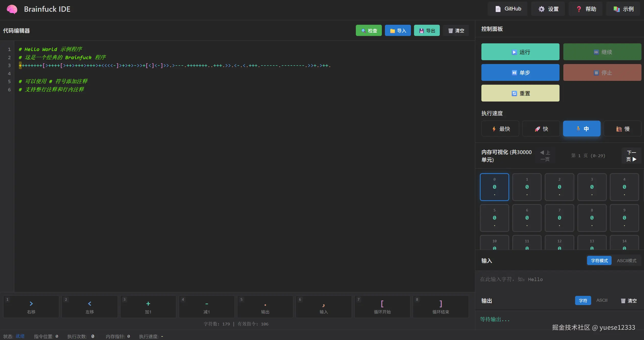The height and width of the screenshot is (340, 644).
Task: Click the 检查 check code button
Action: pyautogui.click(x=369, y=31)
